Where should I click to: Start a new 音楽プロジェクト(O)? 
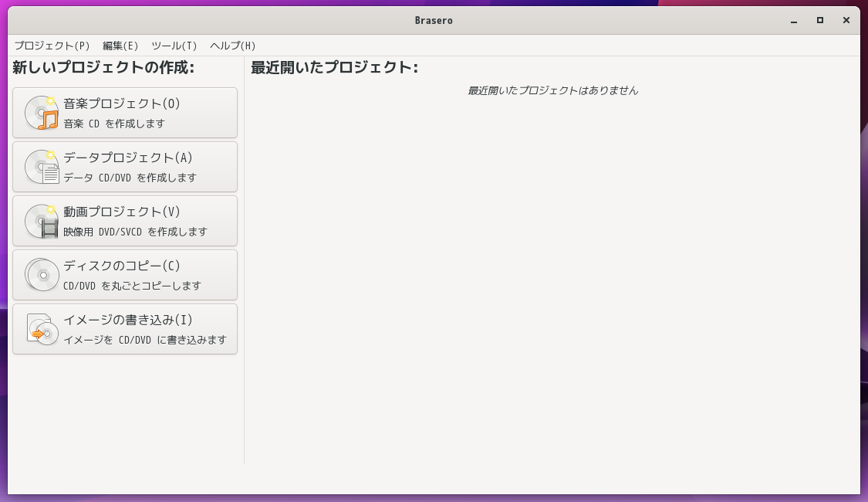pos(125,113)
